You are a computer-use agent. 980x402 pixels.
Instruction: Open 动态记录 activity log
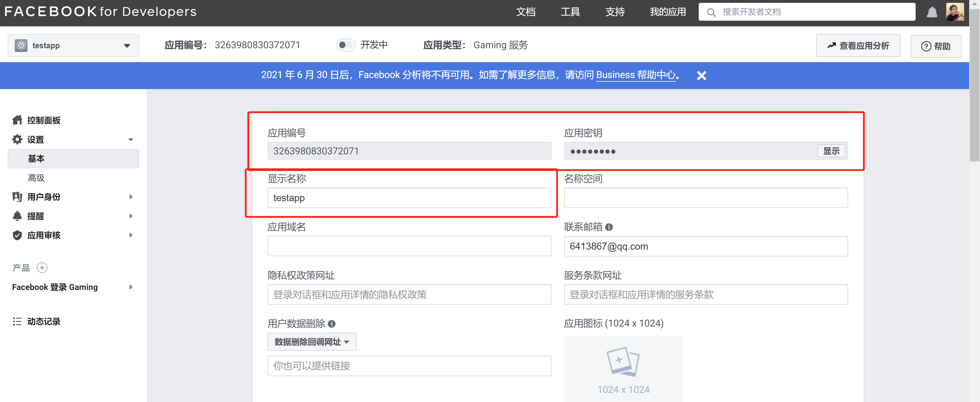(x=44, y=322)
